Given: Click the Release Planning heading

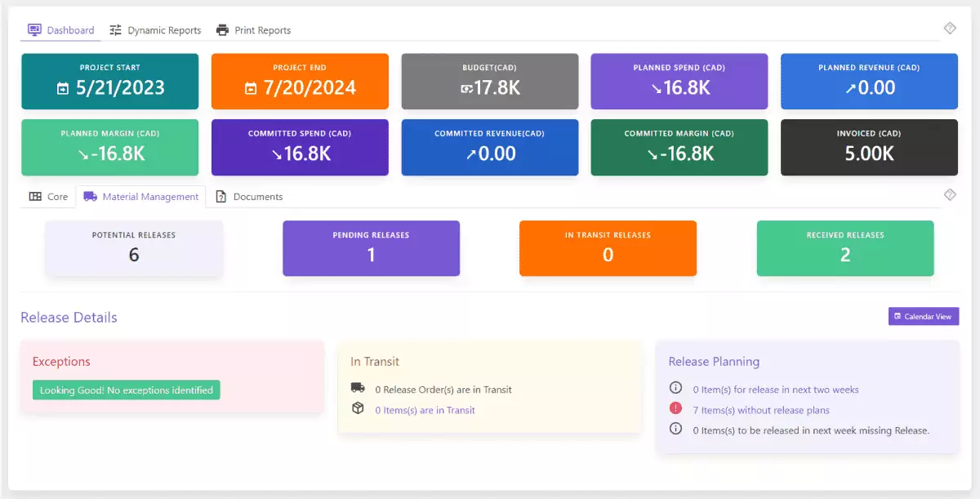Looking at the screenshot, I should (714, 362).
